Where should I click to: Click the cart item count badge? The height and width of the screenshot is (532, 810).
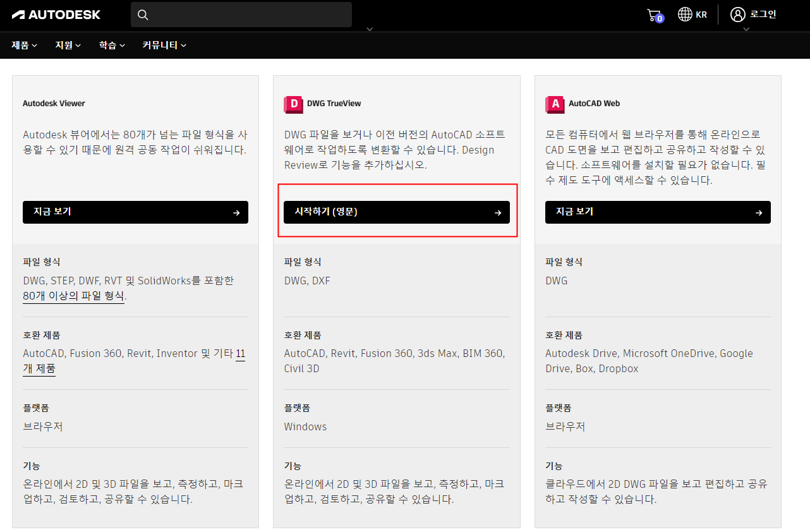(660, 19)
